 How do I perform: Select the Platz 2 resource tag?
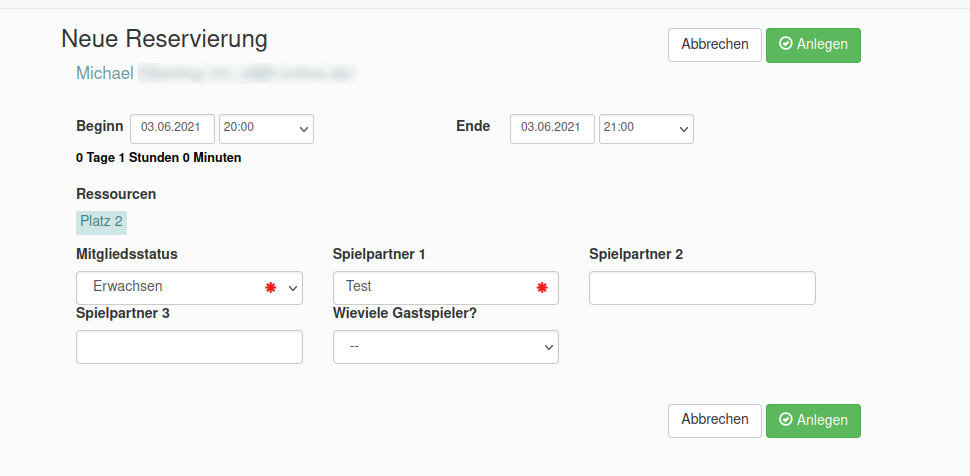101,222
